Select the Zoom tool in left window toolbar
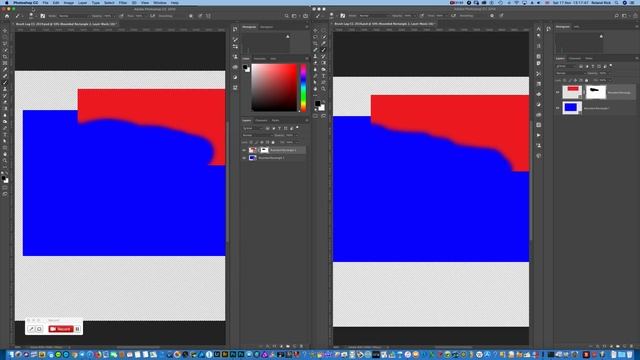This screenshot has height=360, width=640. coord(5,161)
